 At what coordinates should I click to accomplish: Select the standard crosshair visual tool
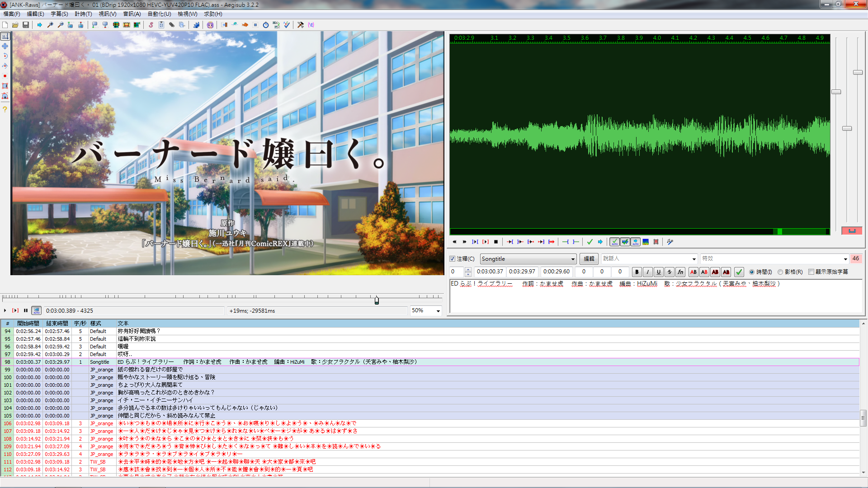5,36
